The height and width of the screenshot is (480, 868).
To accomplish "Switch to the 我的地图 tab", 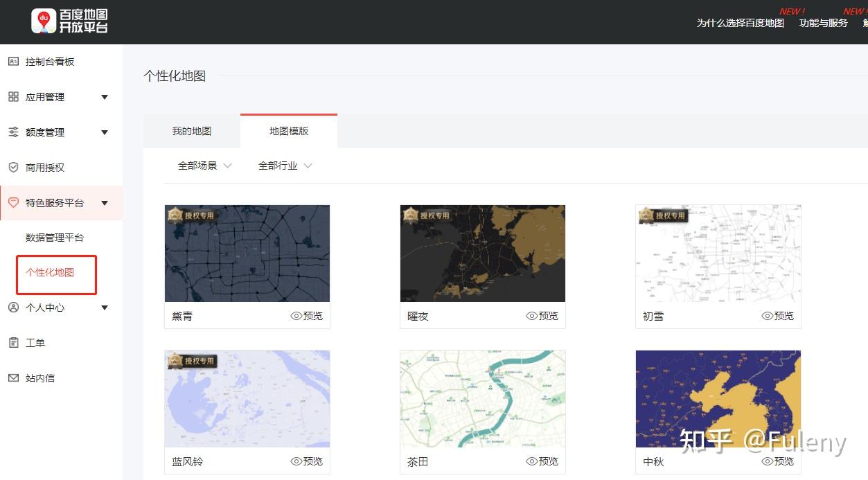I will 191,131.
